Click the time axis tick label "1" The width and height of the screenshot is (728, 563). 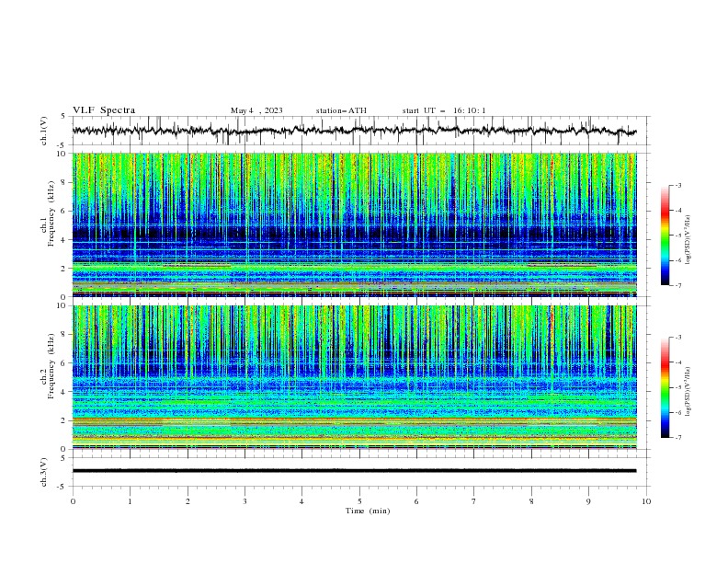(130, 501)
